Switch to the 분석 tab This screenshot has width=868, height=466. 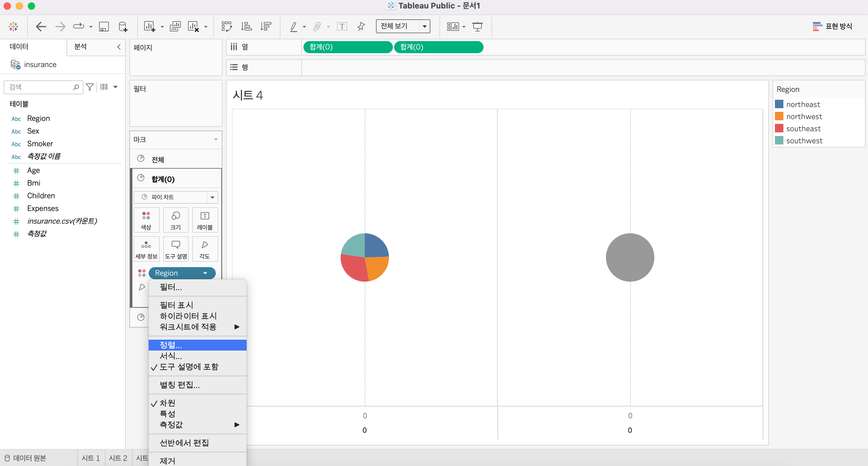(80, 47)
